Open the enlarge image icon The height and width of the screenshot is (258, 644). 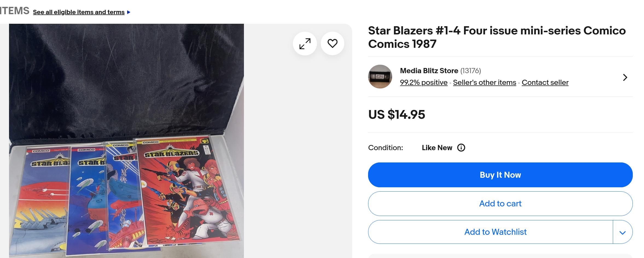point(305,44)
